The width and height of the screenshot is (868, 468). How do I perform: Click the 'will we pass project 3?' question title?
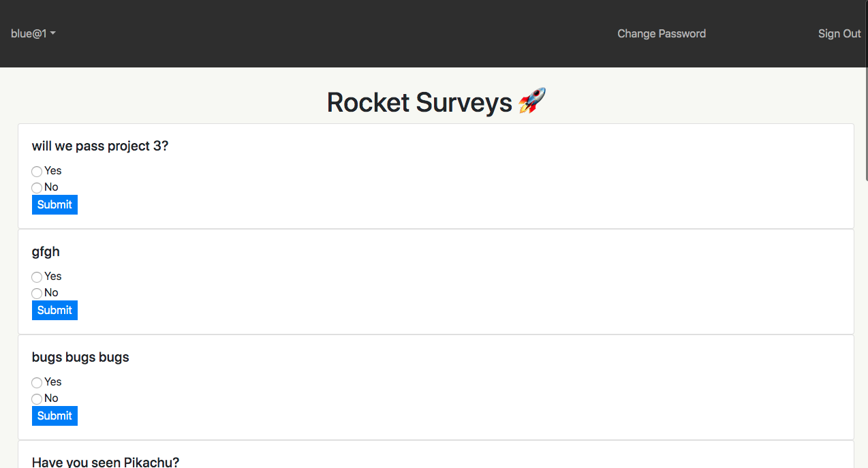point(100,146)
